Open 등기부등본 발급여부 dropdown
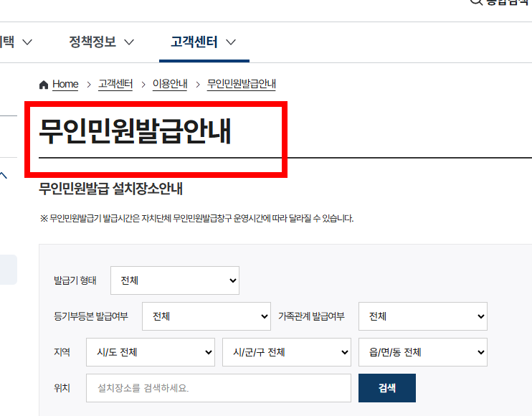Image resolution: width=532 pixels, height=416 pixels. pyautogui.click(x=206, y=316)
